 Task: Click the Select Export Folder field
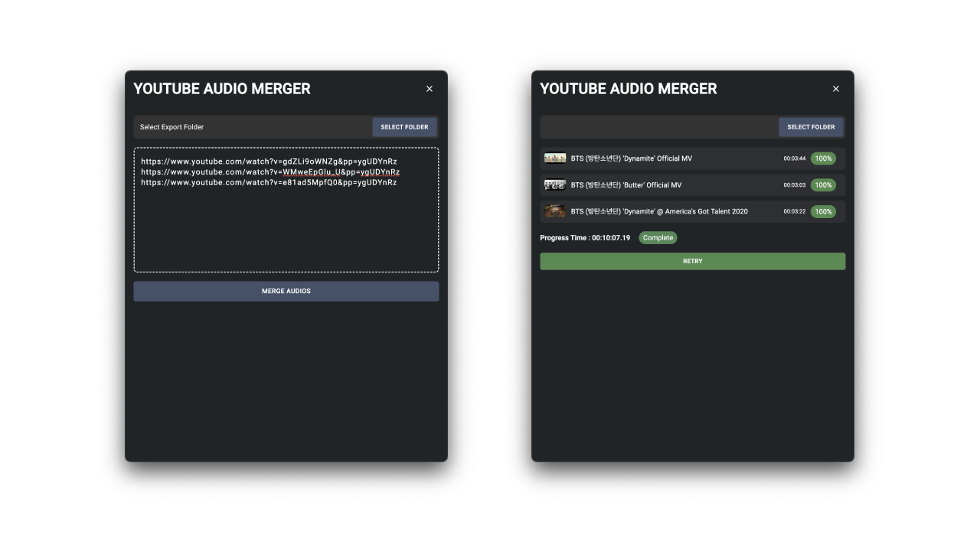pyautogui.click(x=253, y=127)
